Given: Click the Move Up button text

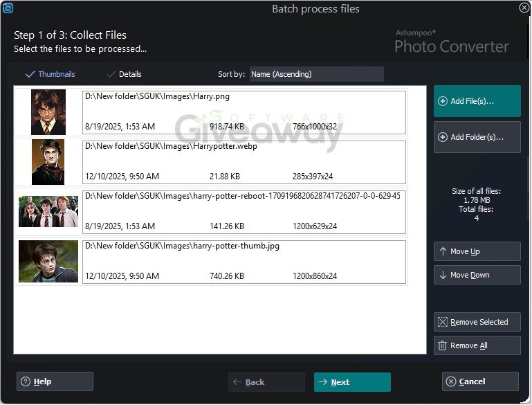Looking at the screenshot, I should (465, 251).
